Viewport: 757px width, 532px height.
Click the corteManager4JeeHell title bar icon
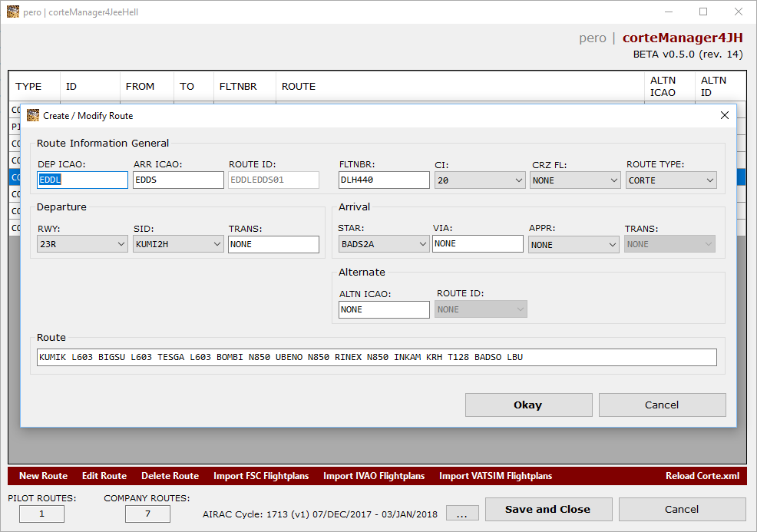click(x=13, y=12)
